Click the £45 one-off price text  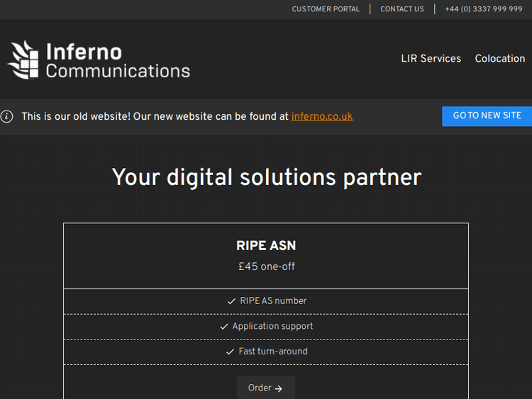(266, 266)
